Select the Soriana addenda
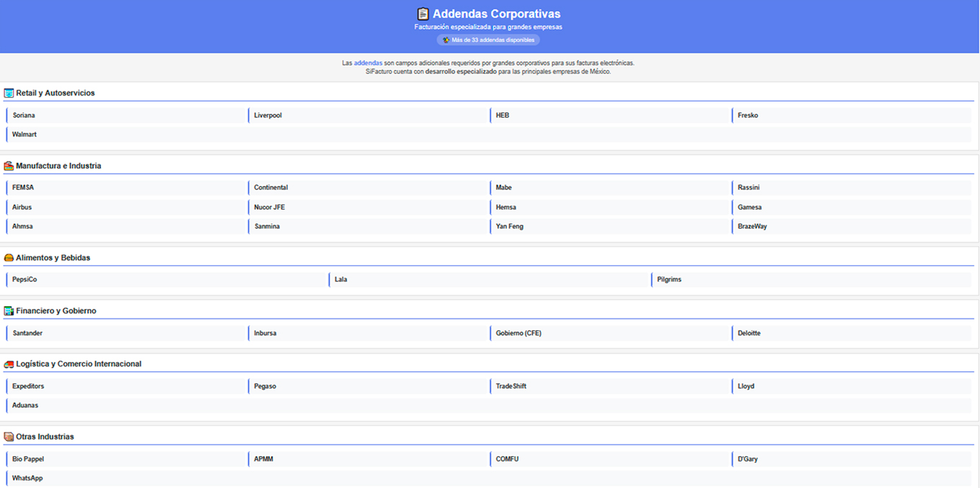Image resolution: width=980 pixels, height=488 pixels. pyautogui.click(x=24, y=115)
